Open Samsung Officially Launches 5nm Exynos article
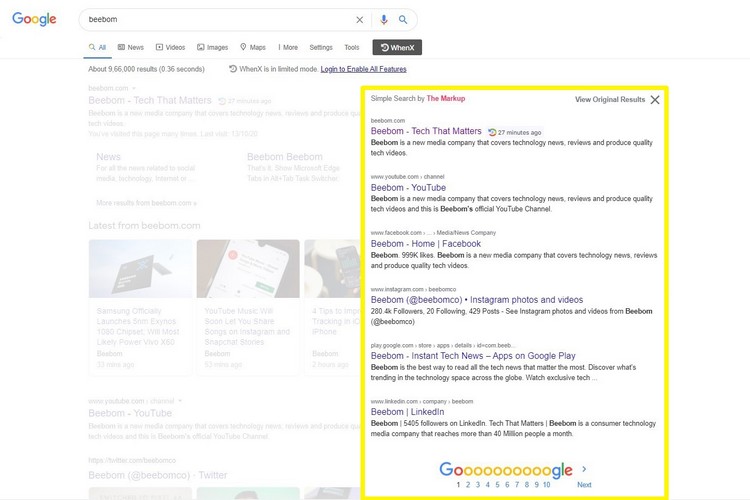The width and height of the screenshot is (750, 500). (137, 326)
